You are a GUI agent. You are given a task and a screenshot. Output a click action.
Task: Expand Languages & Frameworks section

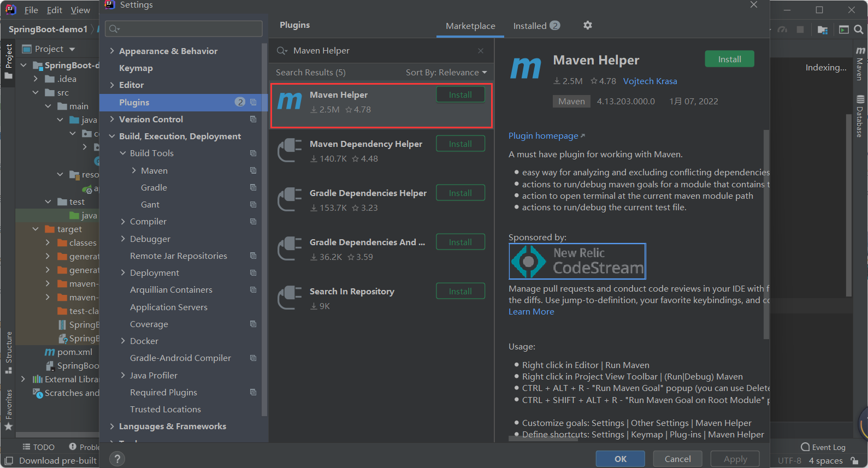[x=112, y=426]
